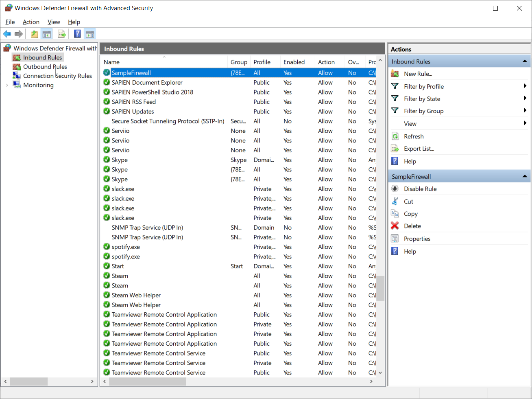Click the Delete action link

(412, 226)
